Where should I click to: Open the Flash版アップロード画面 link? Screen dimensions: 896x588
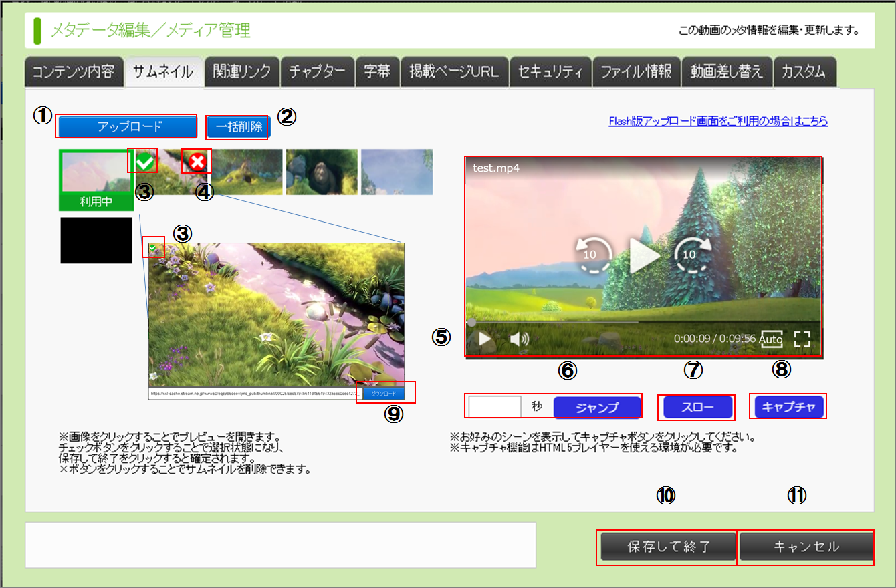pos(718,121)
